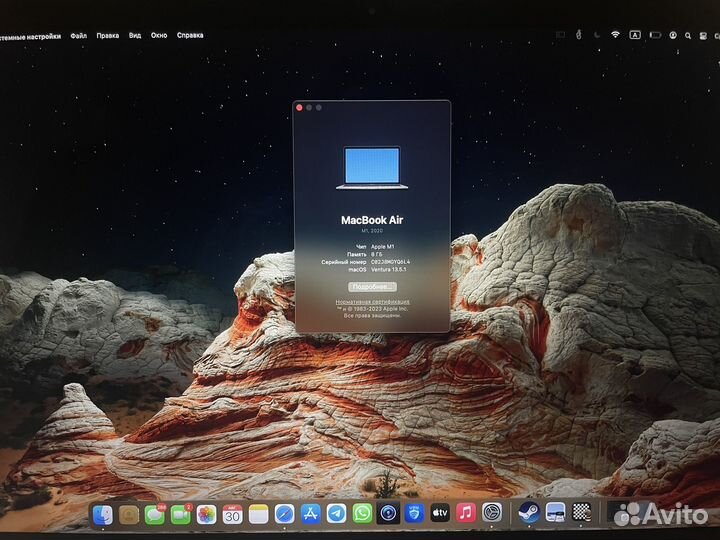Click the round circled status icon beside Spotlight
Image resolution: width=720 pixels, height=540 pixels.
pos(673,35)
